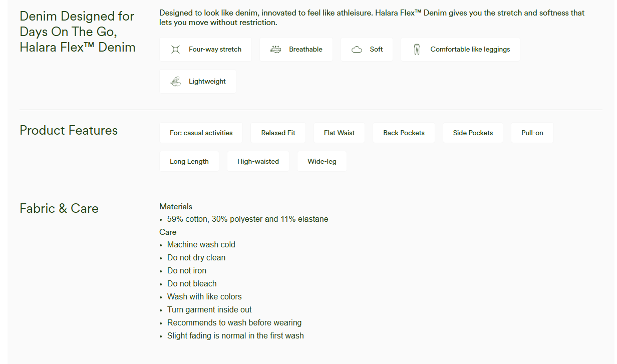This screenshot has width=617, height=364.
Task: Click the leggings icon
Action: (417, 50)
